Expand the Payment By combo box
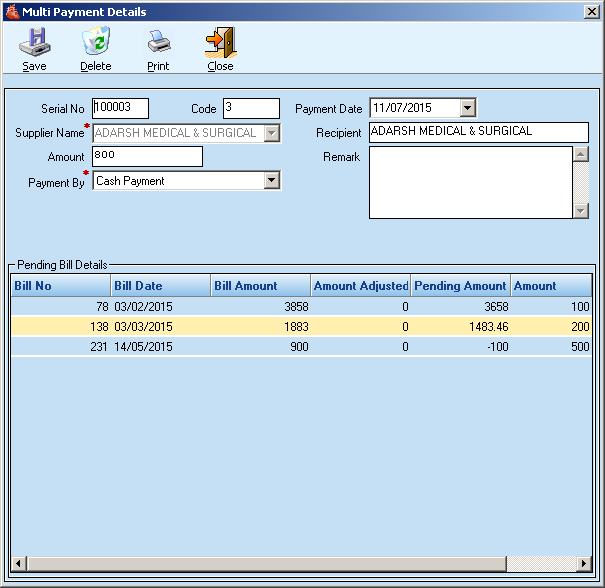Screen dimensions: 605x588 coord(271,181)
